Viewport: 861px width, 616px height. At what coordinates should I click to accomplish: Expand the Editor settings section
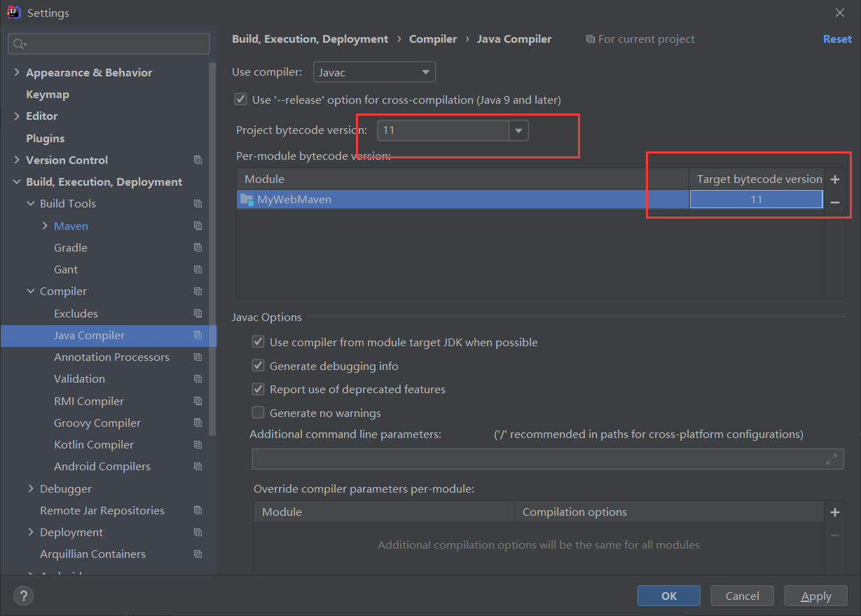(17, 116)
